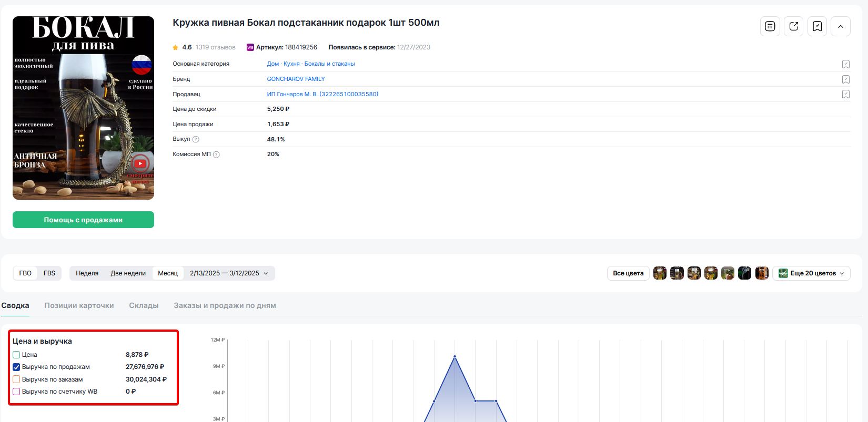Switch to Позиции карточки tab
Screen dimensions: 868x422
coord(79,305)
